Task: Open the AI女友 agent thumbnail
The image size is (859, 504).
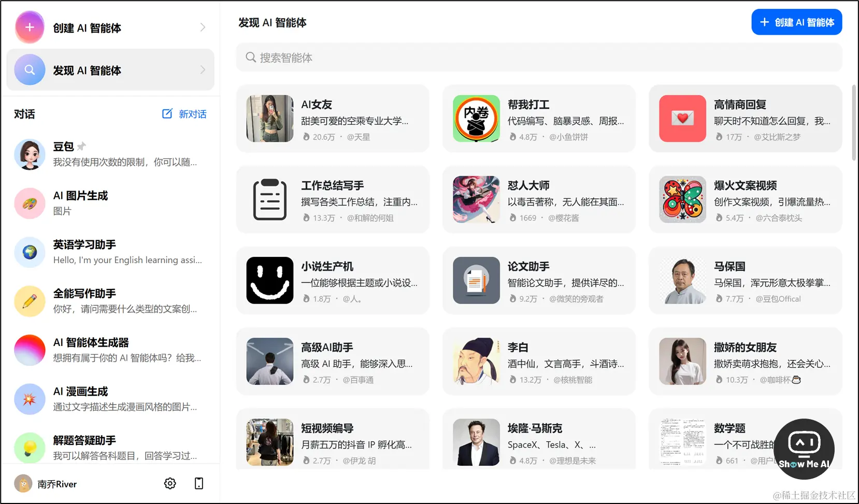Action: (270, 119)
